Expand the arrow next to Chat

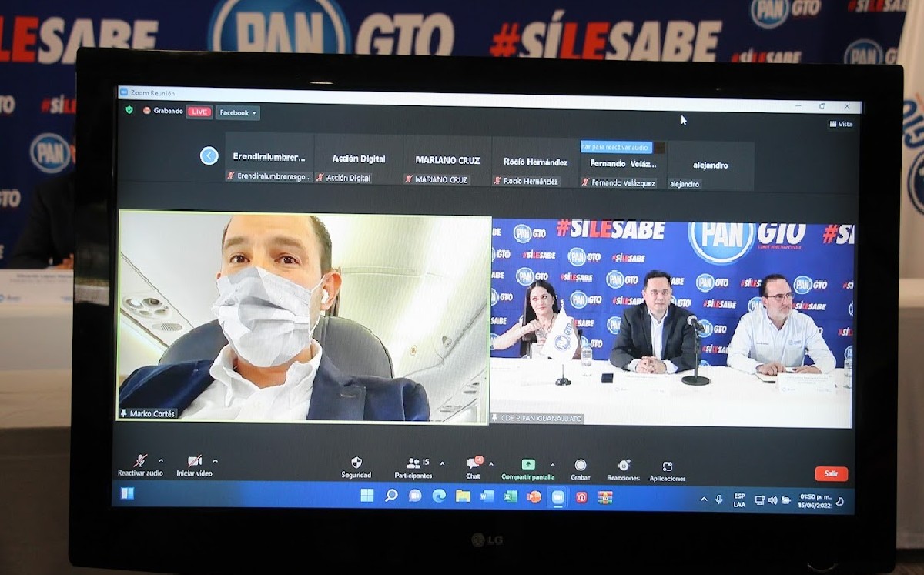pyautogui.click(x=491, y=464)
